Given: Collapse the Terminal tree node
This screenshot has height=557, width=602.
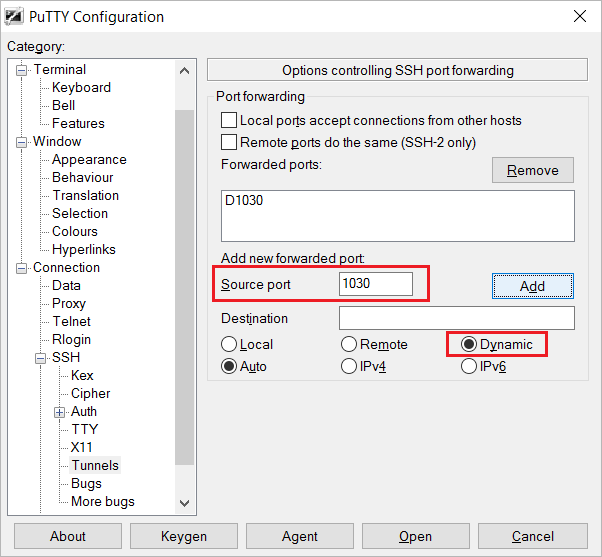Looking at the screenshot, I should pos(22,71).
